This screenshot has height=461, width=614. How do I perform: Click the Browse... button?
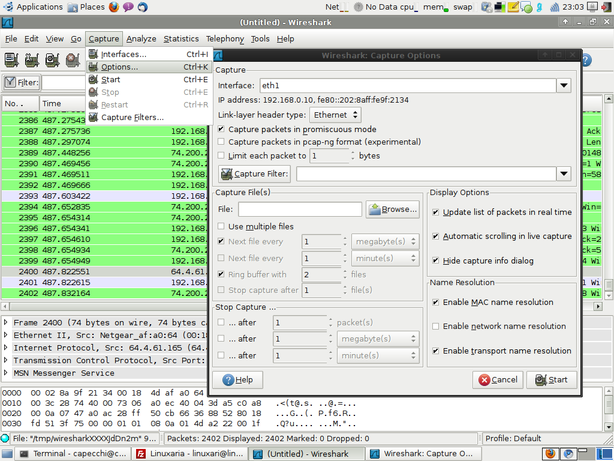393,209
